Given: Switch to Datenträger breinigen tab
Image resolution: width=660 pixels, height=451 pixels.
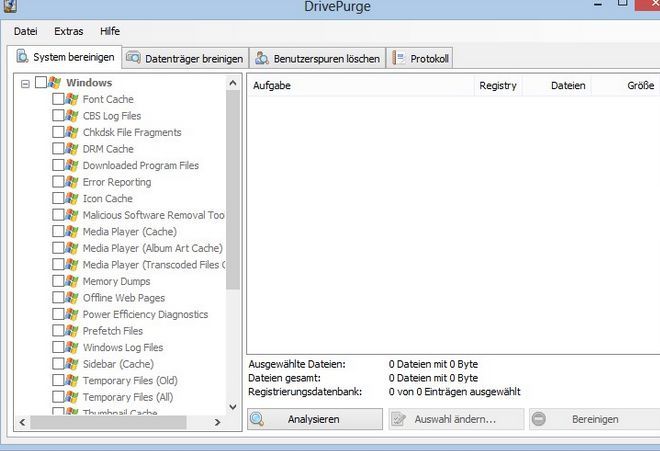Looking at the screenshot, I should pos(186,58).
